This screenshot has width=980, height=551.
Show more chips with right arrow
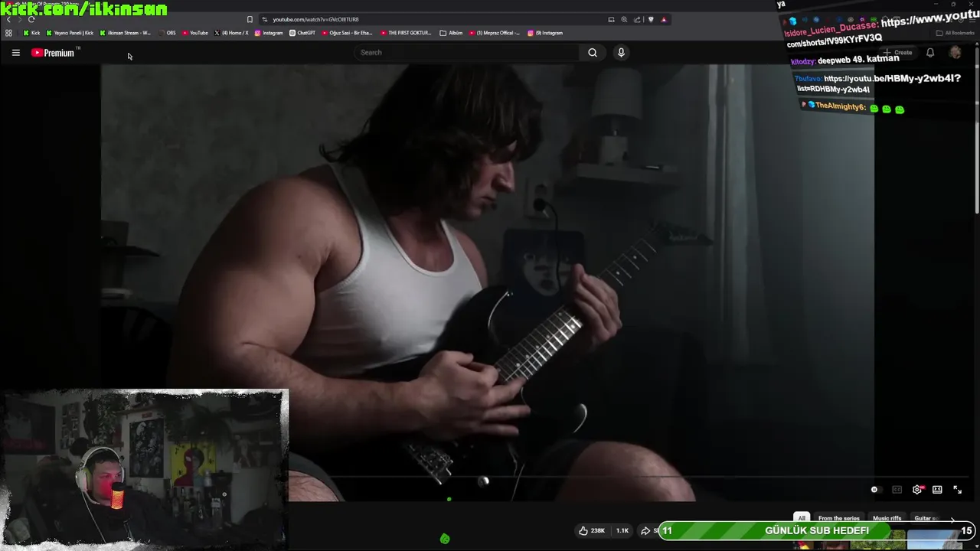coord(952,519)
